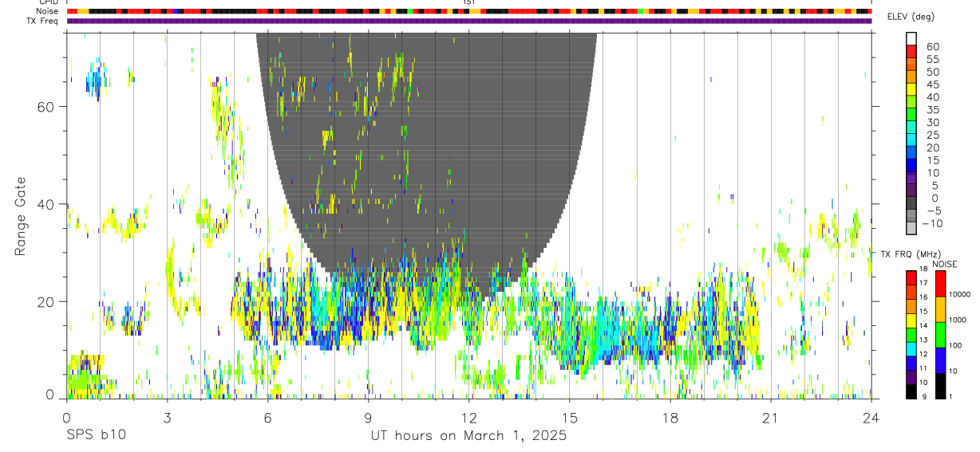980x452 pixels.
Task: Pick the light gray bottom segment of ELEV colorbar
Action: click(x=911, y=230)
